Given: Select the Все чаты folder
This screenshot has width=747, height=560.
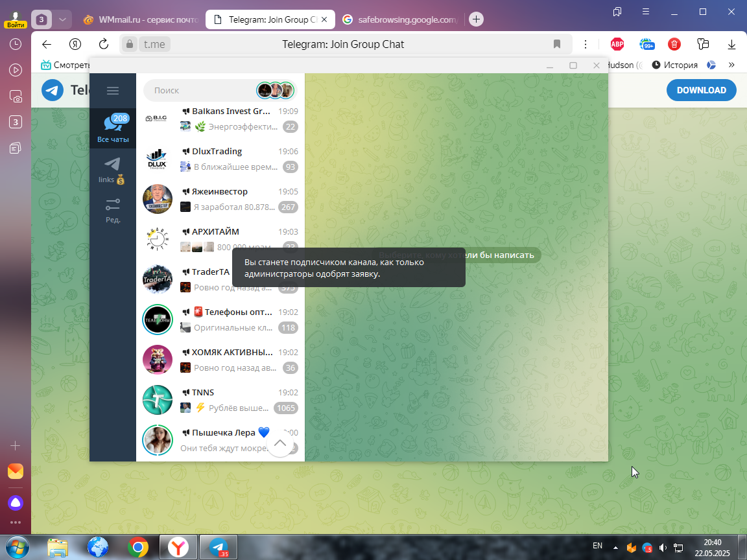Looking at the screenshot, I should pos(113,128).
